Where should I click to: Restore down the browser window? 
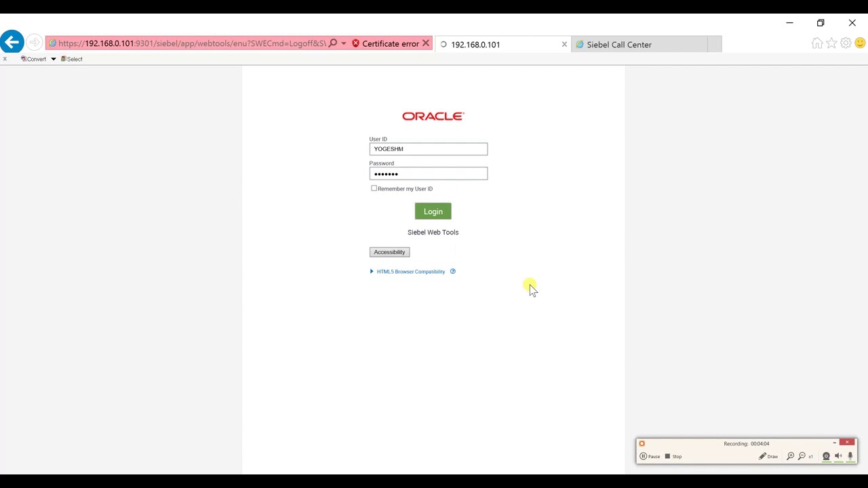[821, 23]
